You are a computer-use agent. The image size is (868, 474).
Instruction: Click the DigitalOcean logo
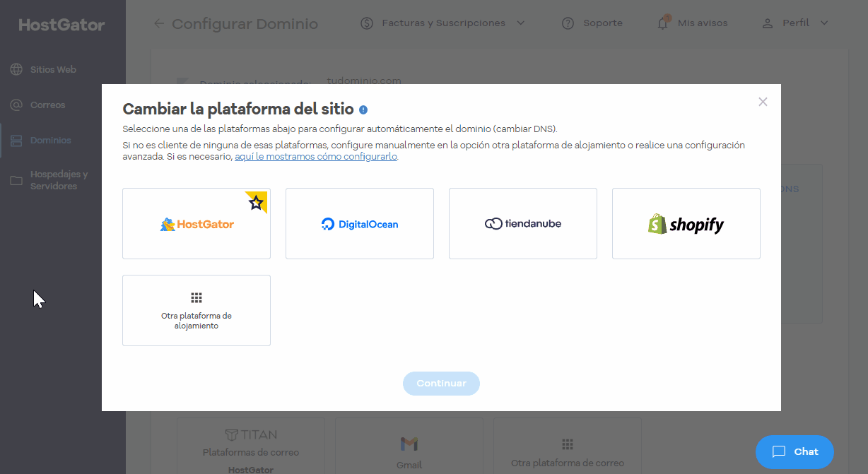tap(360, 224)
